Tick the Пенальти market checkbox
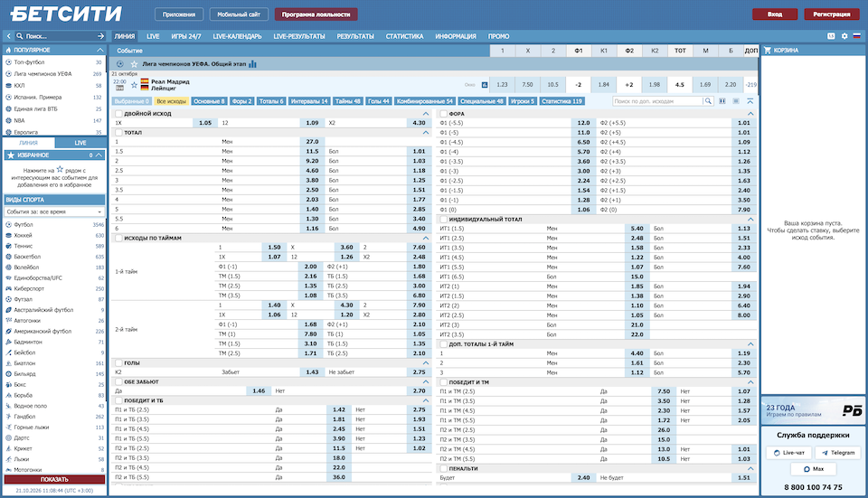 coord(443,469)
